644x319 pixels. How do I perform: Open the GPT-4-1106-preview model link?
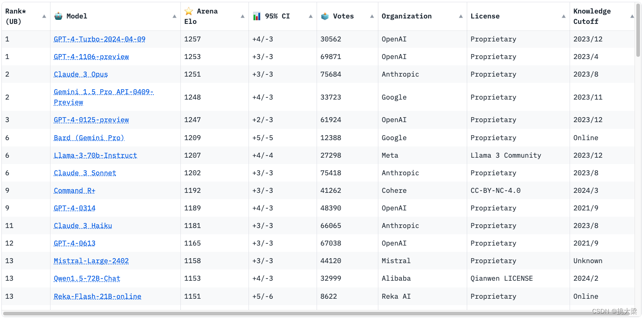[92, 57]
